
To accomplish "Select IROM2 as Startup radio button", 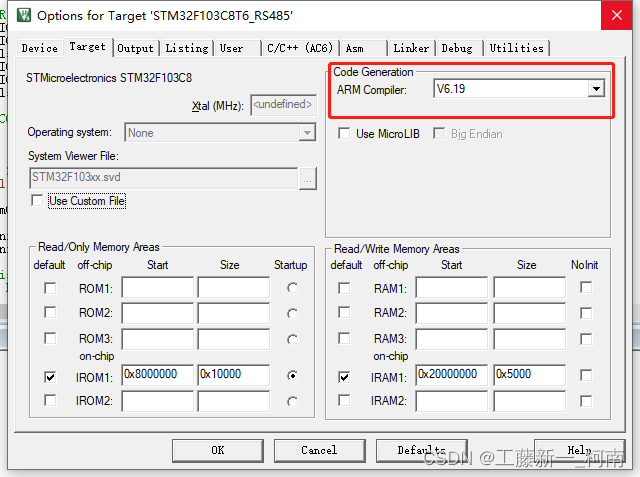I will 292,402.
